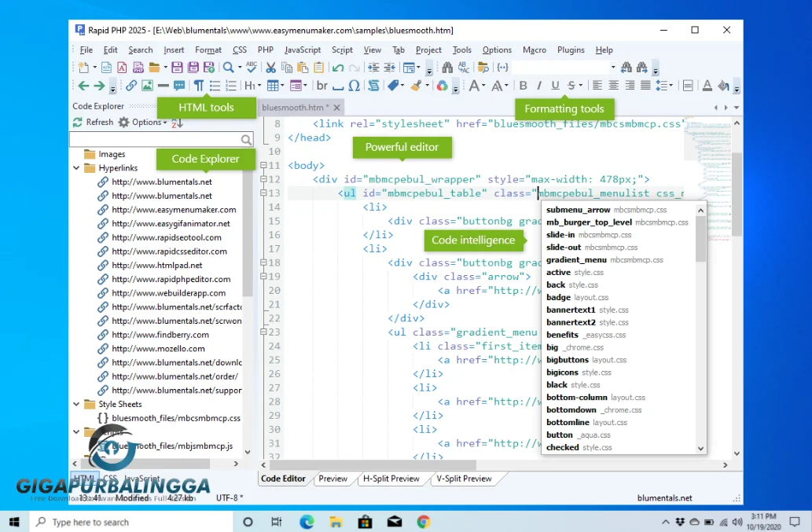
Task: Click the autocomplete list vertical scrollbar
Action: click(x=700, y=329)
